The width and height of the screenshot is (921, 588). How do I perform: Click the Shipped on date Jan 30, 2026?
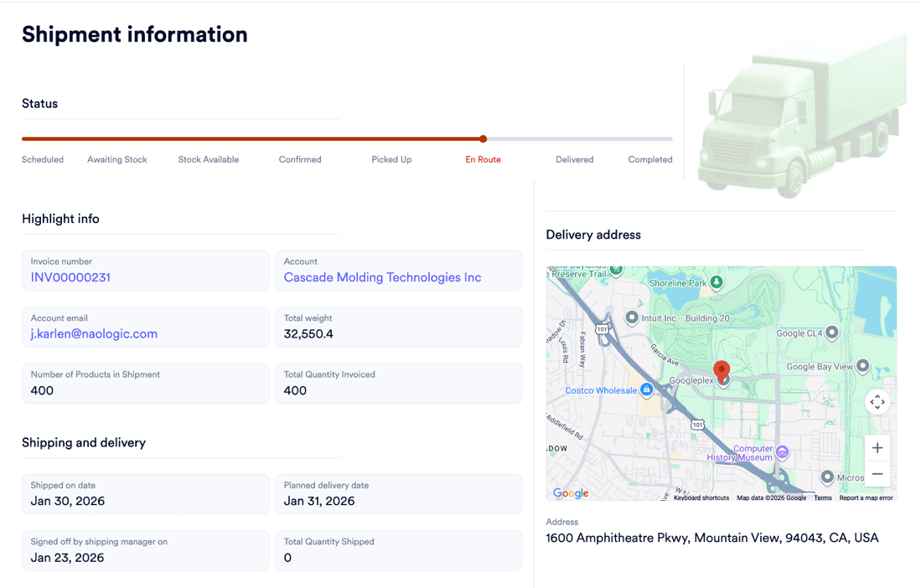tap(68, 501)
